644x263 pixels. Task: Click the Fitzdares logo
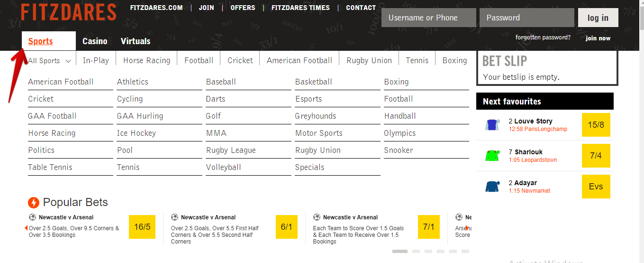pos(69,12)
